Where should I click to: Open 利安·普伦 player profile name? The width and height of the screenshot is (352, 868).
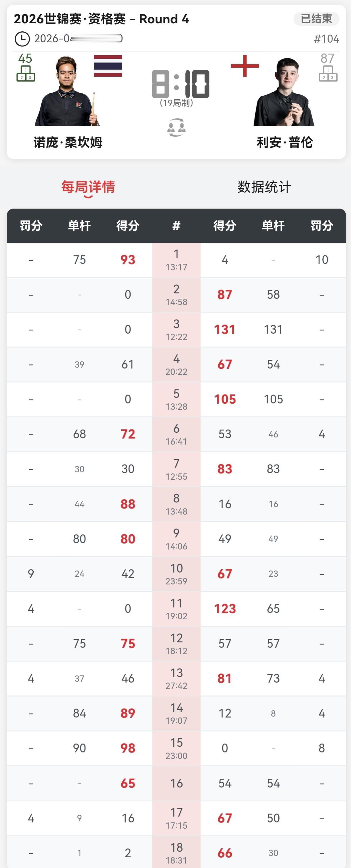[x=285, y=143]
